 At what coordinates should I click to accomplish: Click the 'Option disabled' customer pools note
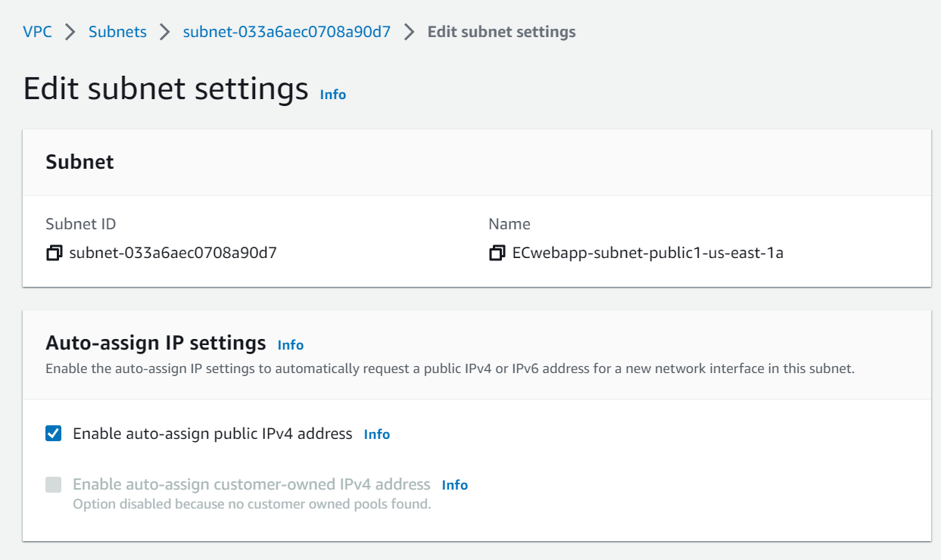point(251,504)
